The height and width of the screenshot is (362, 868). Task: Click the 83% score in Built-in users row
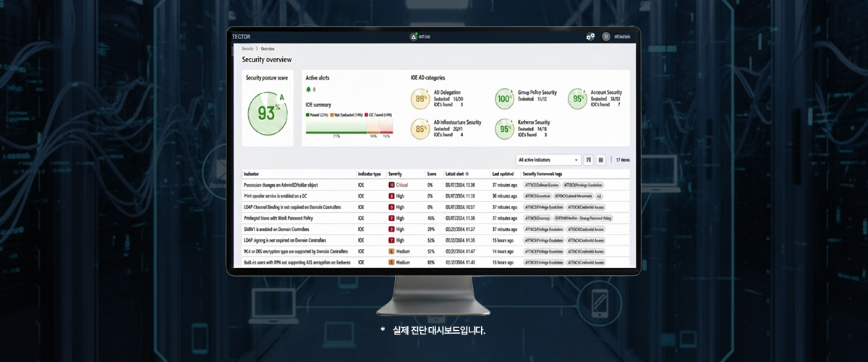pyautogui.click(x=430, y=262)
